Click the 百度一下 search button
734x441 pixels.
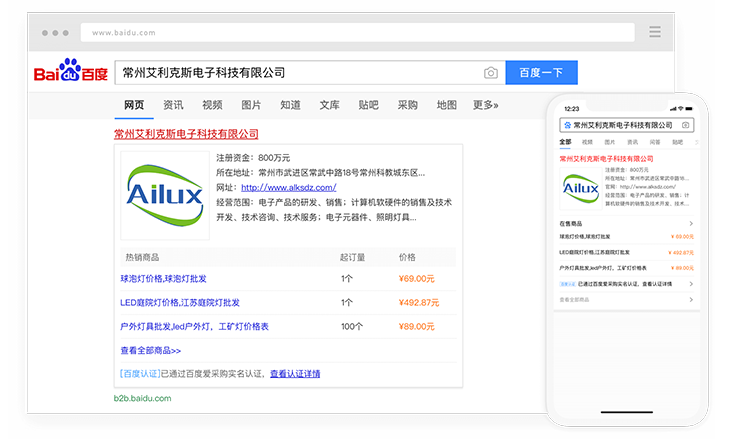click(x=542, y=73)
